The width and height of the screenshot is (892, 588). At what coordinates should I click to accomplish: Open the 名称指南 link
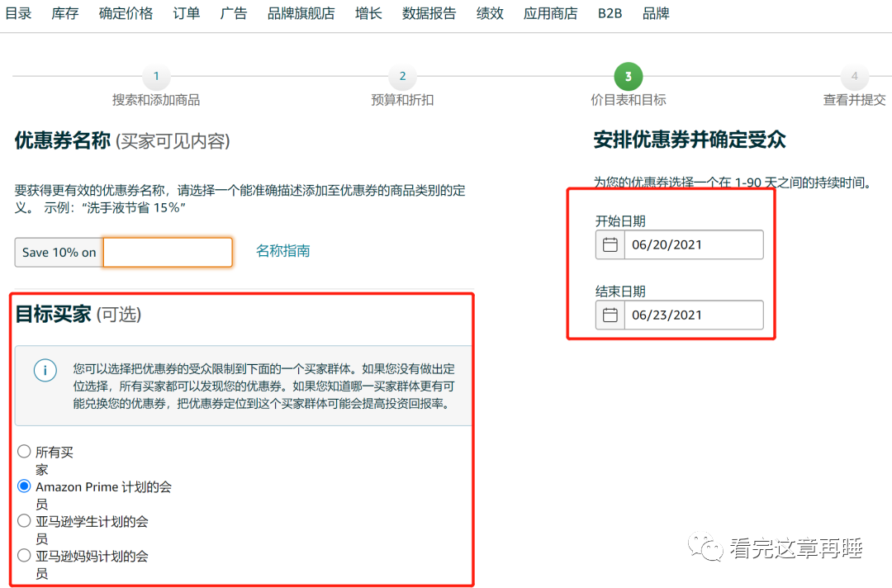(282, 251)
